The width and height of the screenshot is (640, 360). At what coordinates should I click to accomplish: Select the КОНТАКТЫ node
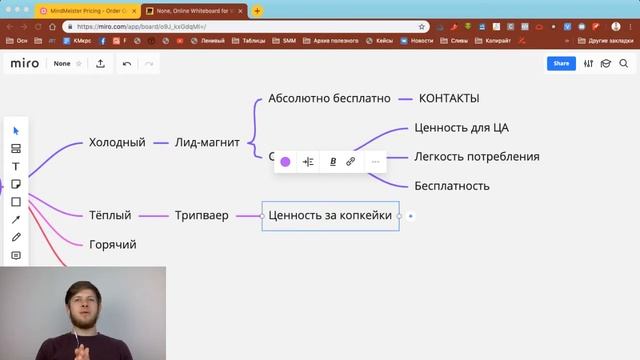point(449,98)
